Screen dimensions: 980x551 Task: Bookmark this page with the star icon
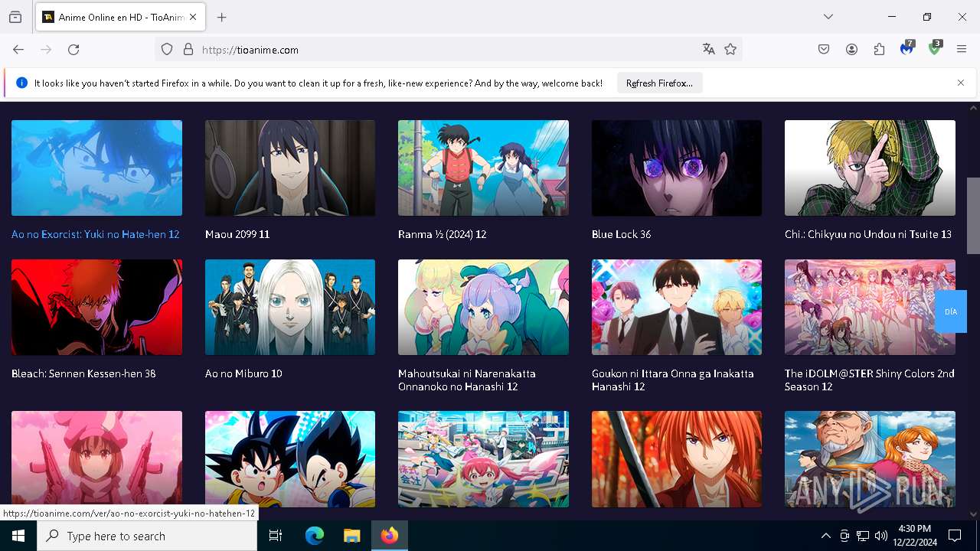coord(730,50)
